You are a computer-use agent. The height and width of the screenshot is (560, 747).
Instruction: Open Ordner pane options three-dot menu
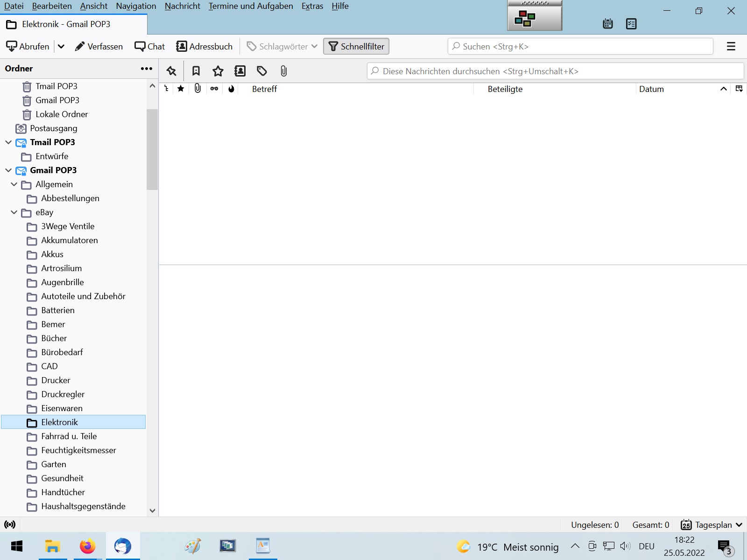click(147, 69)
